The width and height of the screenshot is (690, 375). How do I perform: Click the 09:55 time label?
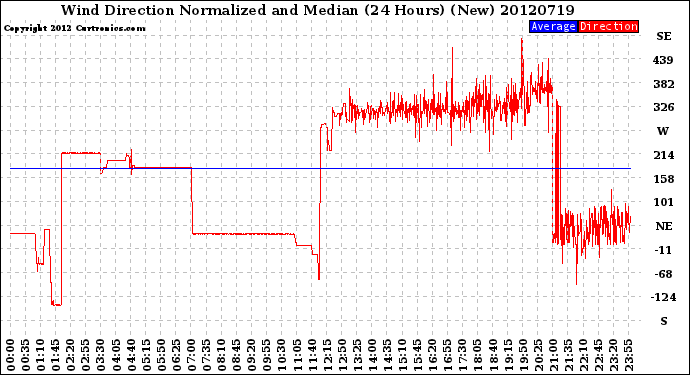(266, 355)
